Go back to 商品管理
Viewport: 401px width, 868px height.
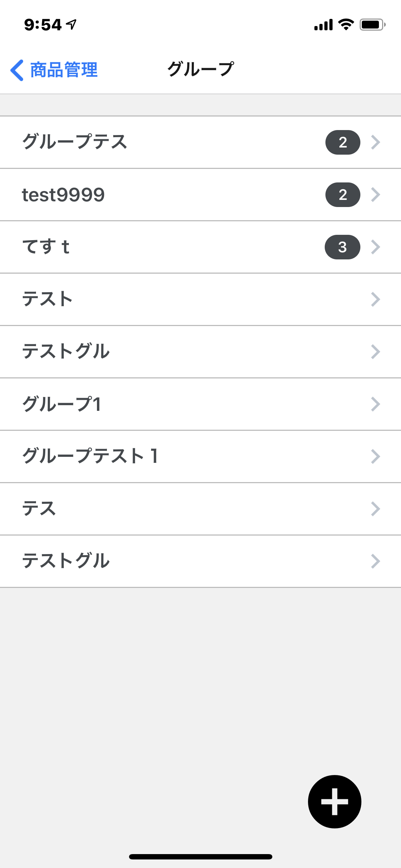click(x=64, y=70)
